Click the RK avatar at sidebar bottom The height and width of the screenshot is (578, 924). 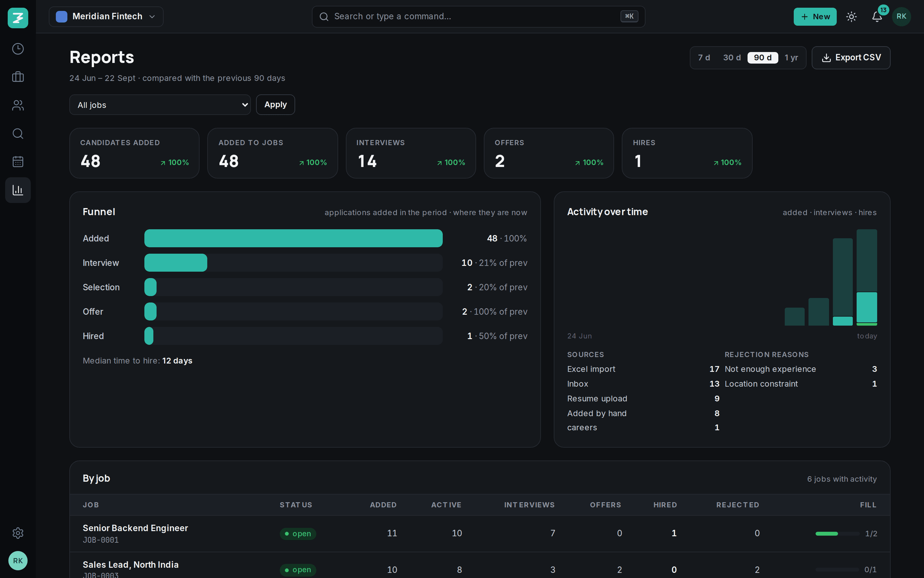click(x=18, y=560)
